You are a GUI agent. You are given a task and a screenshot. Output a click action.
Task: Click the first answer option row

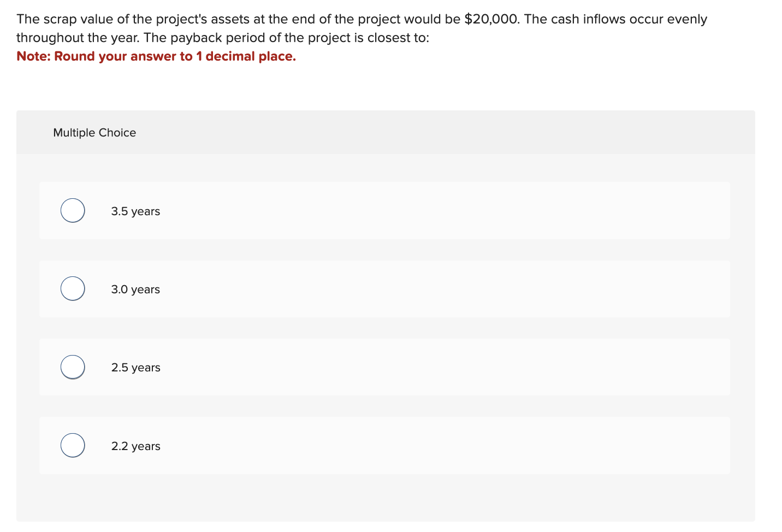click(384, 211)
